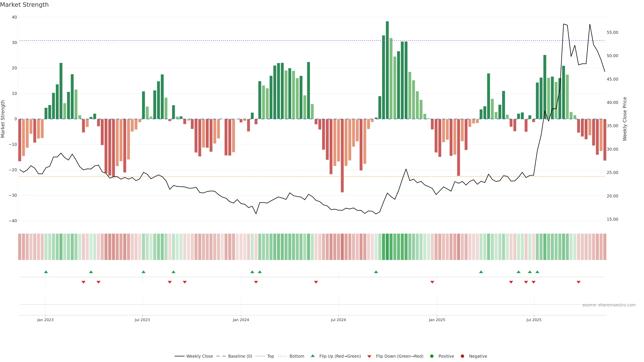The image size is (644, 362).
Task: Click the lowest red bar near -29
Action: pos(342,155)
